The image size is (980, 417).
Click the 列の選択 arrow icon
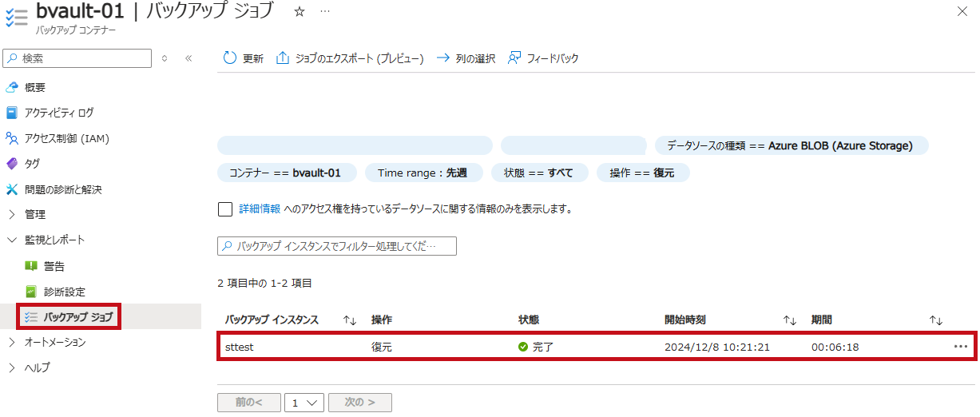[x=442, y=58]
